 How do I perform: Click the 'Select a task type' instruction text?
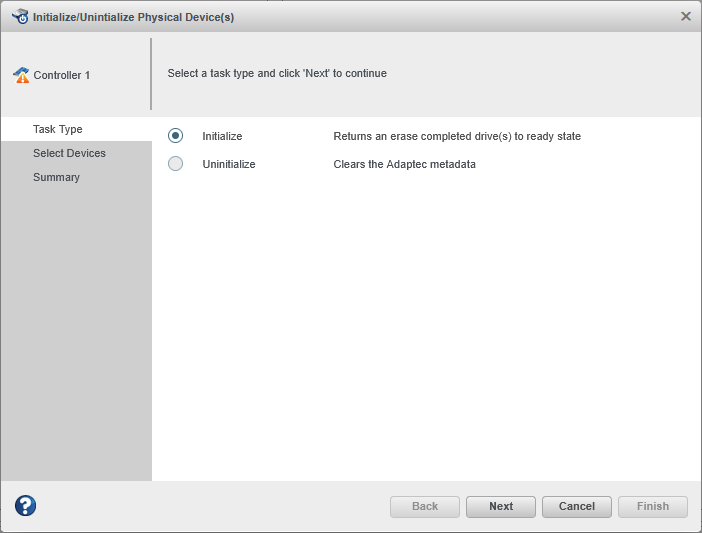[x=277, y=73]
